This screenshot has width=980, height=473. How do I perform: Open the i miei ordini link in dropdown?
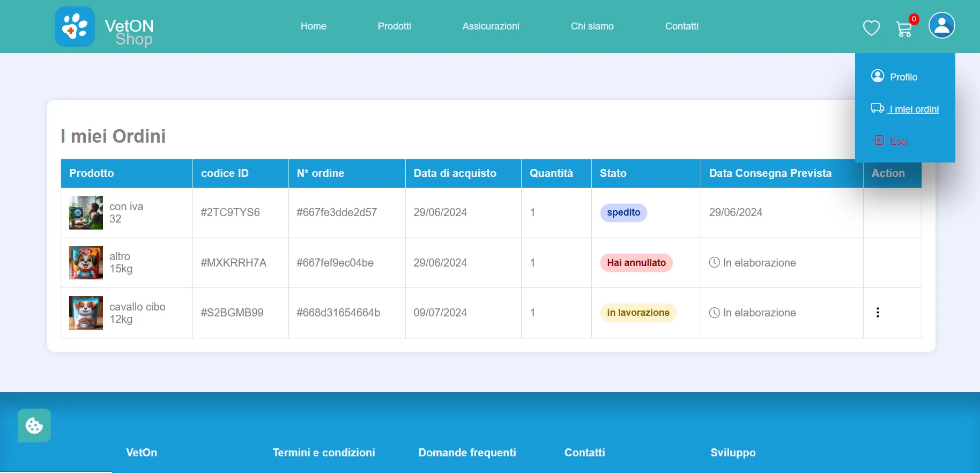click(x=914, y=109)
